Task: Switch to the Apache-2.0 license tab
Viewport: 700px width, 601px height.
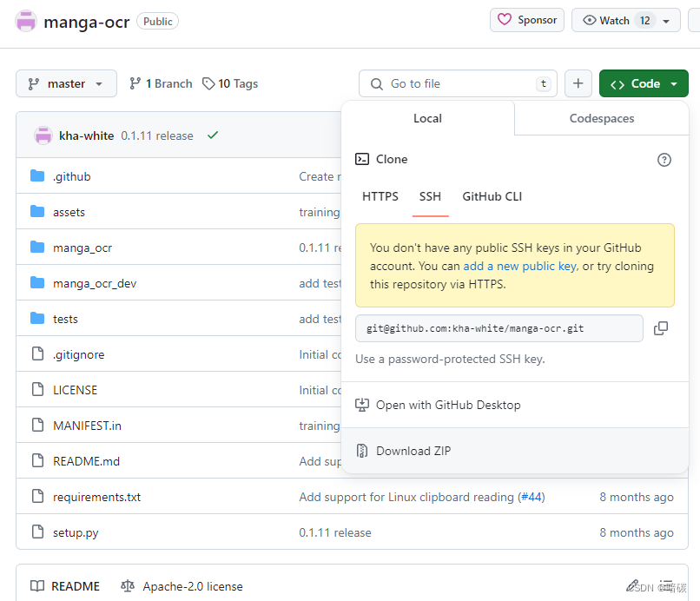Action: (x=182, y=586)
